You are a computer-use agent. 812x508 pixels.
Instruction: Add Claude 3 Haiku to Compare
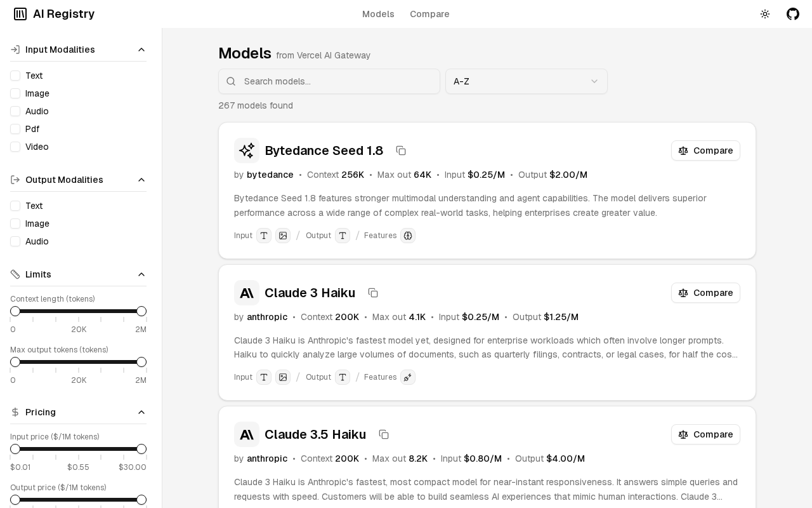[705, 293]
